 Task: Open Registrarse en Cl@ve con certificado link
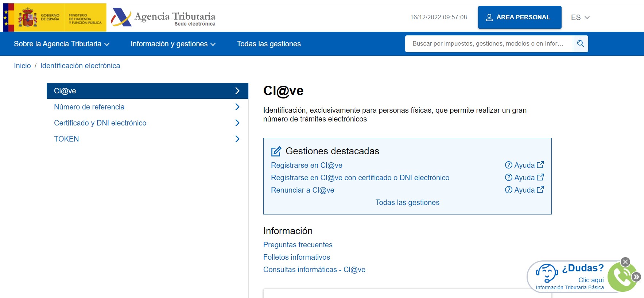coord(360,178)
